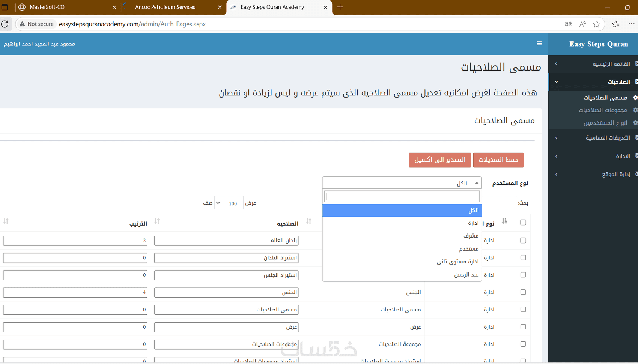Close the Ancoc Petroleum Services tab
Viewport: 638px width, 364px height.
pos(220,7)
